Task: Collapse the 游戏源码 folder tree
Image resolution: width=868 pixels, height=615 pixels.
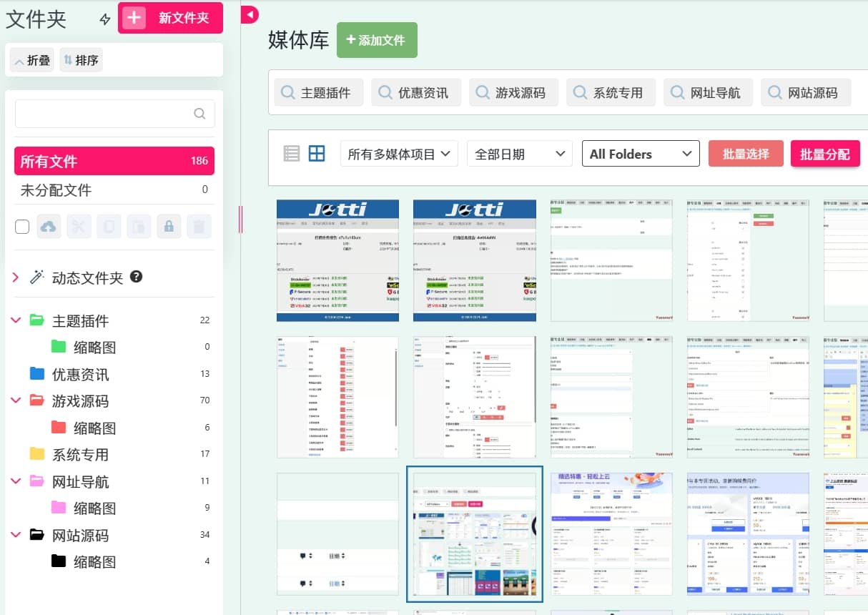Action: pyautogui.click(x=16, y=400)
